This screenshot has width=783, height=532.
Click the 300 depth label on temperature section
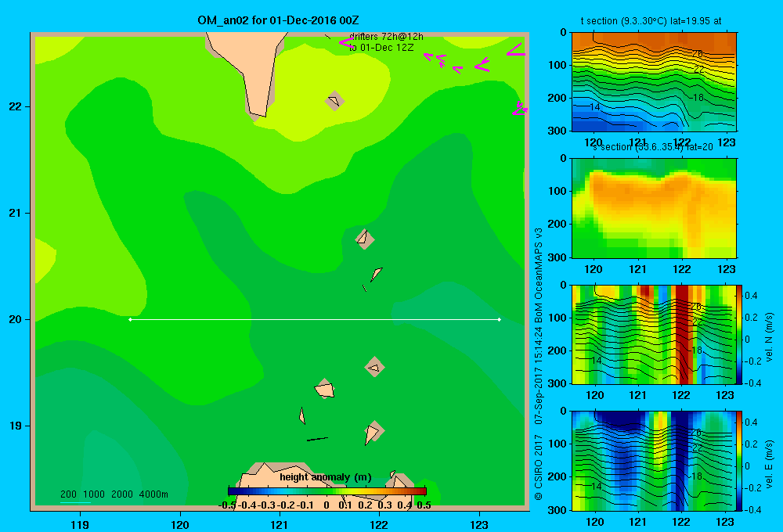click(558, 130)
